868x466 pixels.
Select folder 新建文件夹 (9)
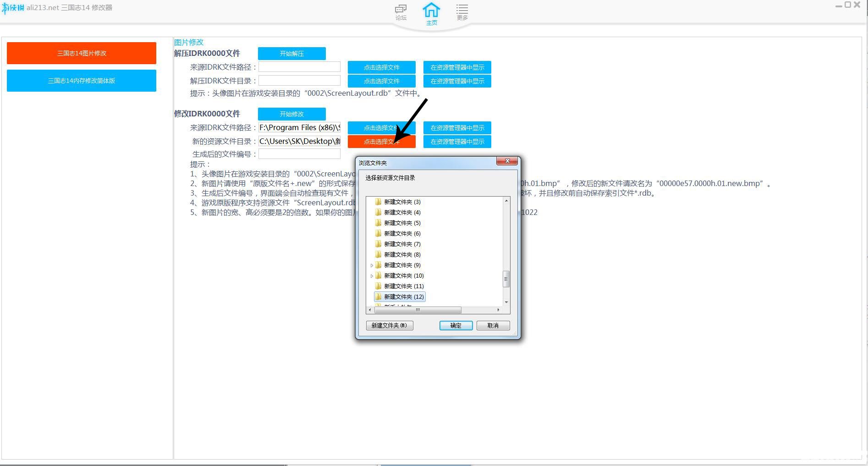pos(402,265)
